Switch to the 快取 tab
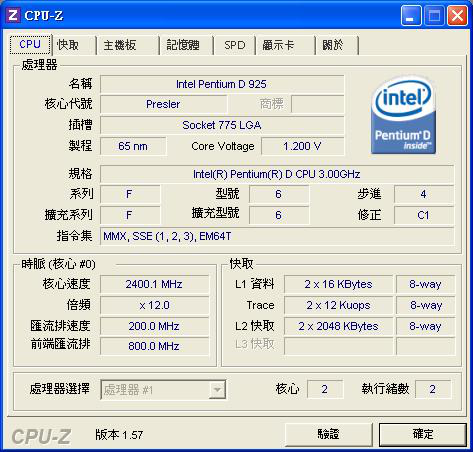The image size is (473, 452). (x=74, y=45)
